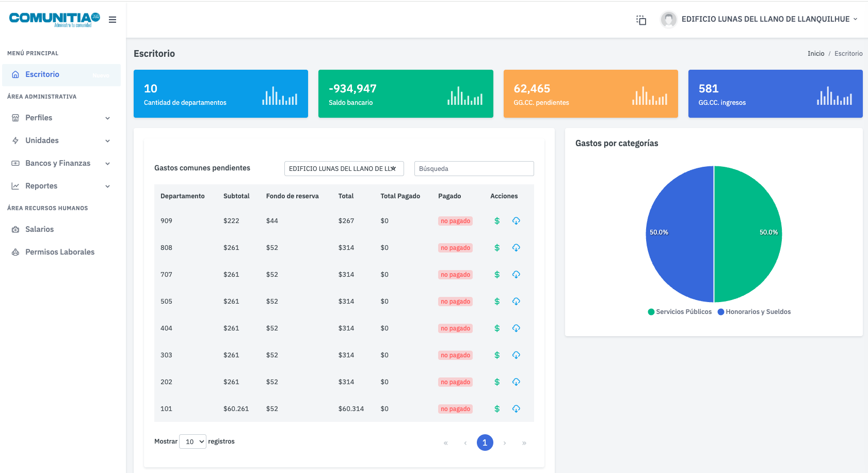Toggle the sidebar with the hamburger icon
This screenshot has width=868, height=473.
click(x=112, y=19)
